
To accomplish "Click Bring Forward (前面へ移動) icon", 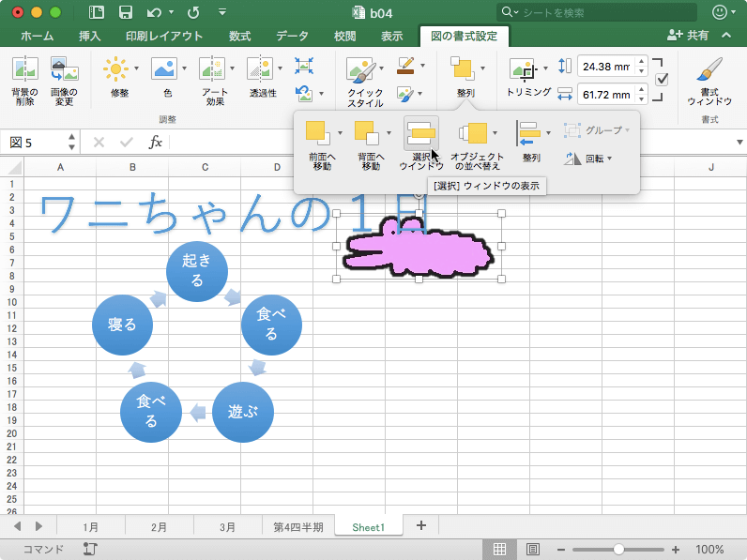I will coord(318,133).
